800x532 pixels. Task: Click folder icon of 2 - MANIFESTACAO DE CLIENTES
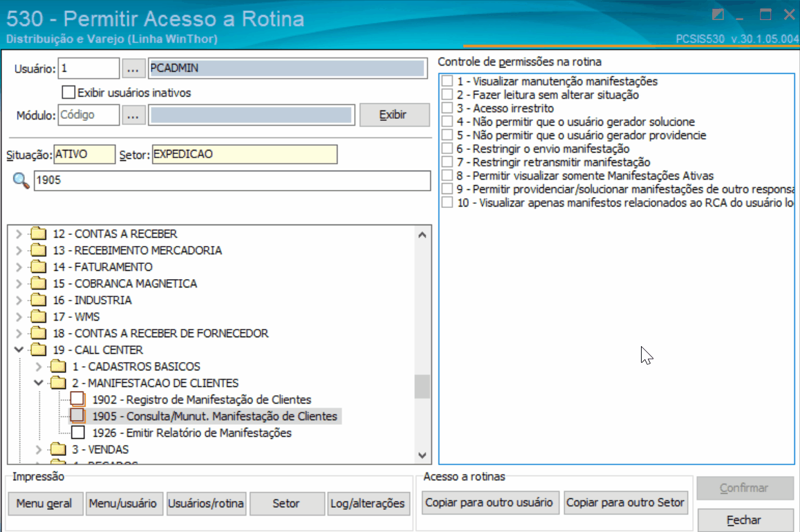pos(58,383)
